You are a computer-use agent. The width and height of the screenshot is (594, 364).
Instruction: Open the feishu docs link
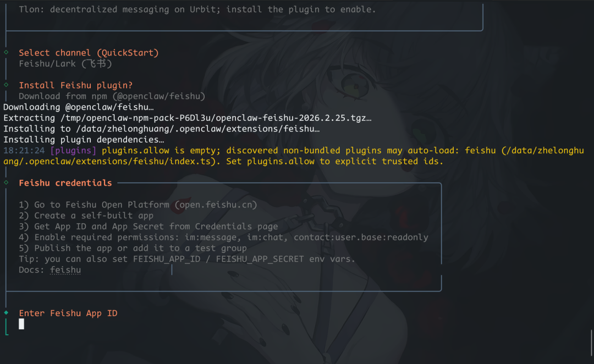tap(65, 270)
